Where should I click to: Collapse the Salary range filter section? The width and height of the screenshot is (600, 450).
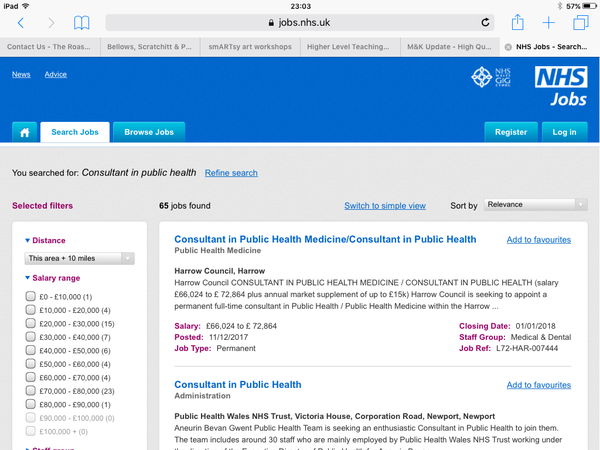click(52, 278)
